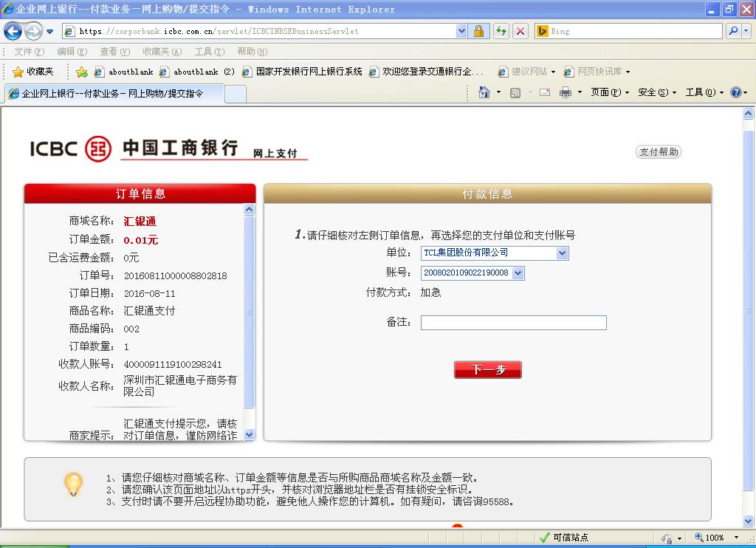Click the Print icon
The width and height of the screenshot is (756, 548).
point(565,92)
